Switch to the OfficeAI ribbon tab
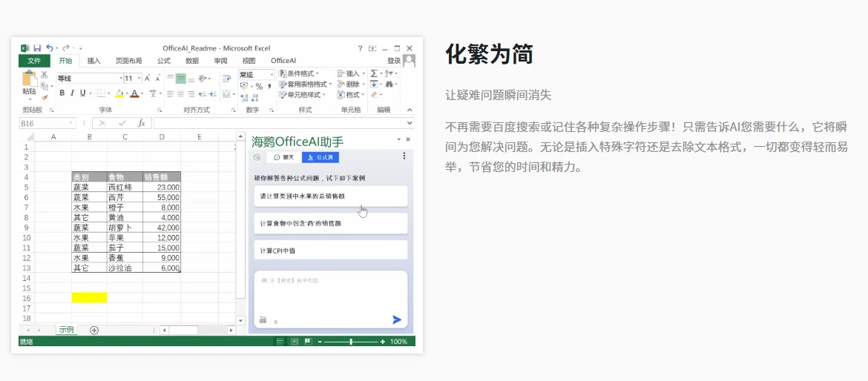This screenshot has height=381, width=868. click(283, 61)
